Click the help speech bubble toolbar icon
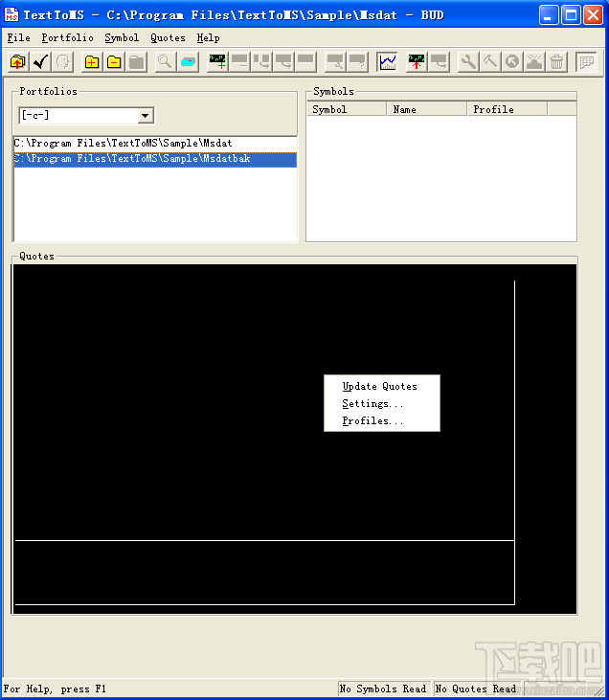Viewport: 609px width, 700px height. click(586, 62)
